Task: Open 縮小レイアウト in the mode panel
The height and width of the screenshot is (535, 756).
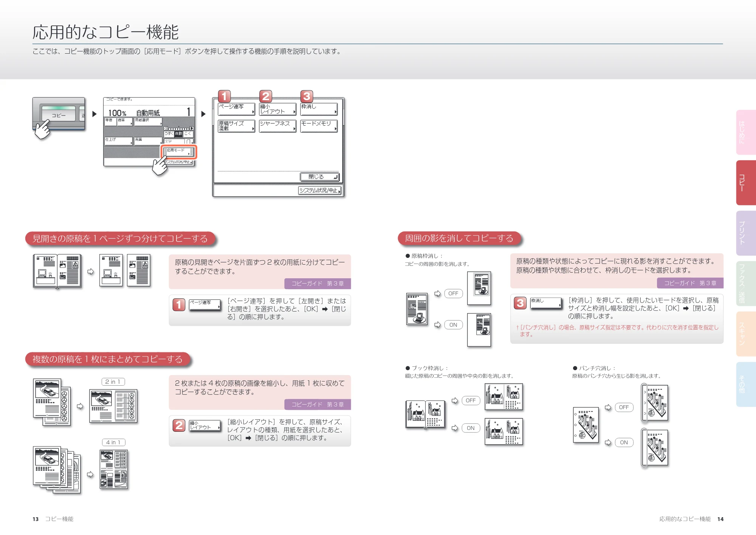Action: (x=277, y=109)
